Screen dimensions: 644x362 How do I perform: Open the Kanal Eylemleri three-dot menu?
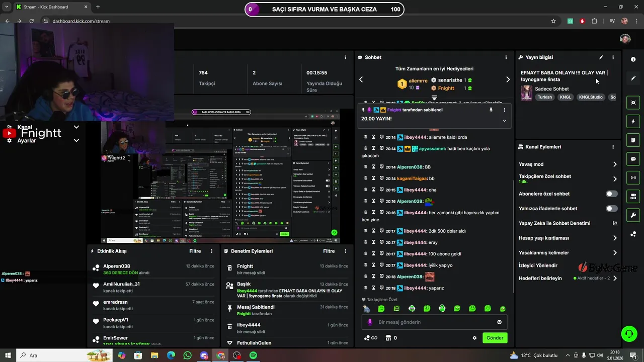[613, 147]
